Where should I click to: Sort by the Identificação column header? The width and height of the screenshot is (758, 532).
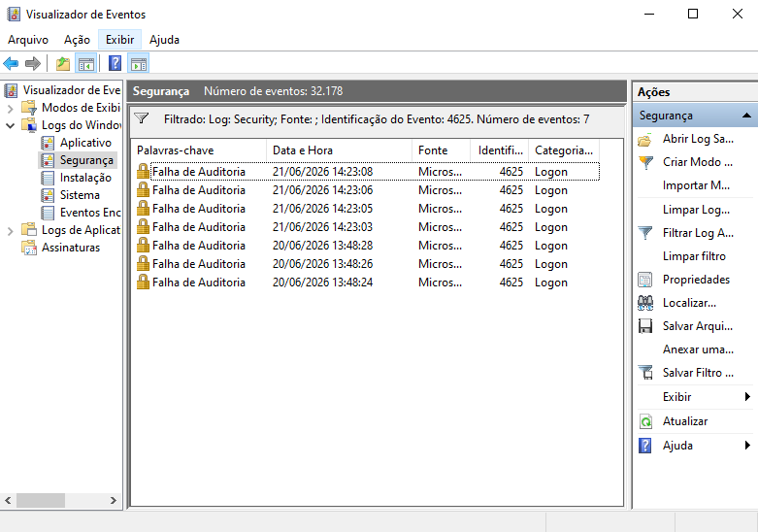[x=500, y=150]
